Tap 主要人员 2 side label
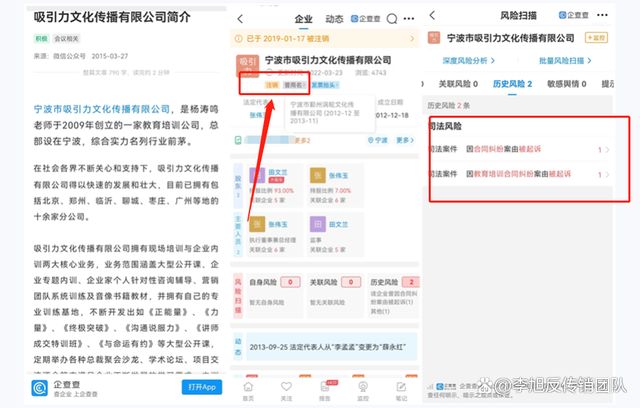This screenshot has height=408, width=640. click(x=238, y=235)
